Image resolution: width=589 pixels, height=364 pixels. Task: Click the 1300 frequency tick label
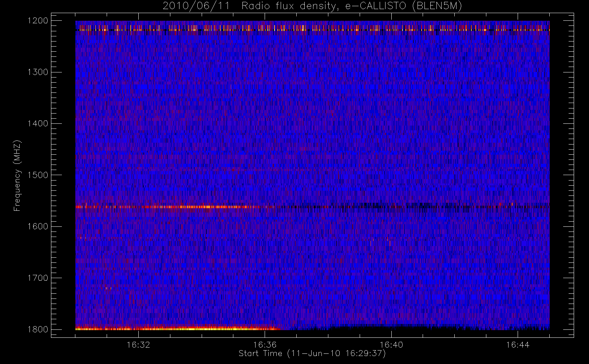pos(38,72)
